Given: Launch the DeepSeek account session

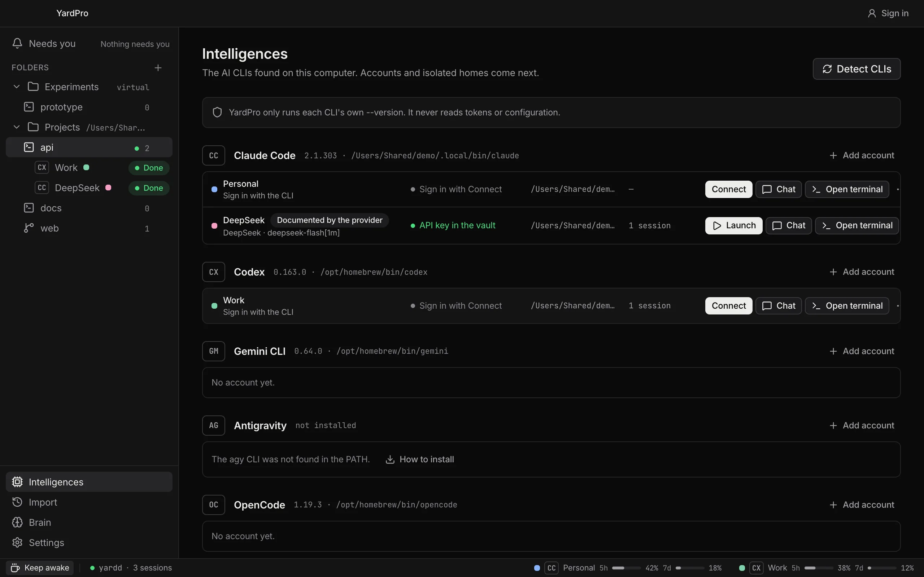Looking at the screenshot, I should (733, 225).
